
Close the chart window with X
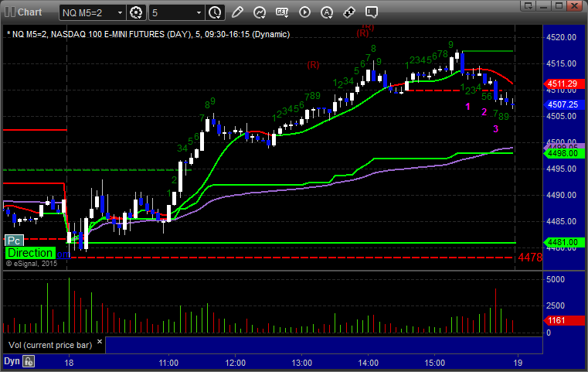point(574,5)
